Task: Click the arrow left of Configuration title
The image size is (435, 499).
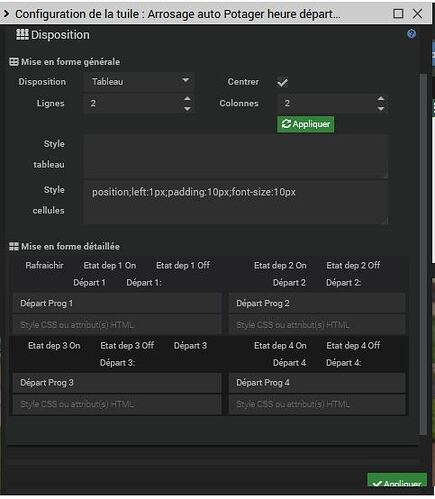Action: [x=6, y=14]
